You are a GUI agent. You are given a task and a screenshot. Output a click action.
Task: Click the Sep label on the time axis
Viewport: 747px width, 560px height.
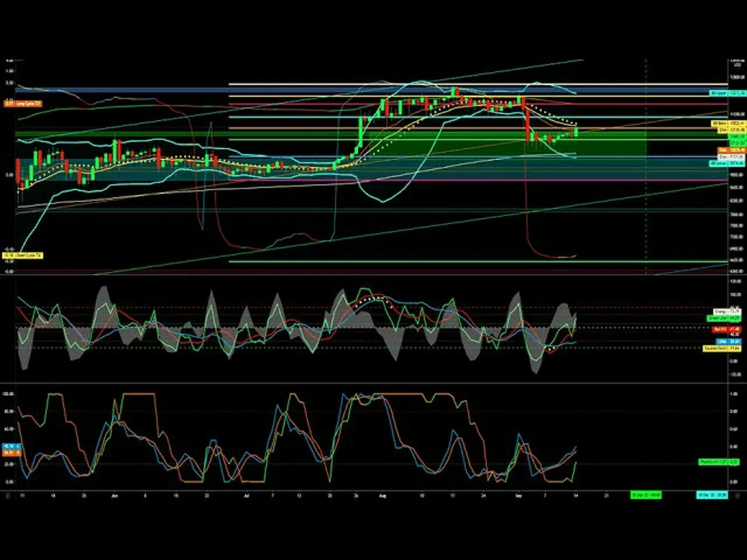[x=518, y=496]
